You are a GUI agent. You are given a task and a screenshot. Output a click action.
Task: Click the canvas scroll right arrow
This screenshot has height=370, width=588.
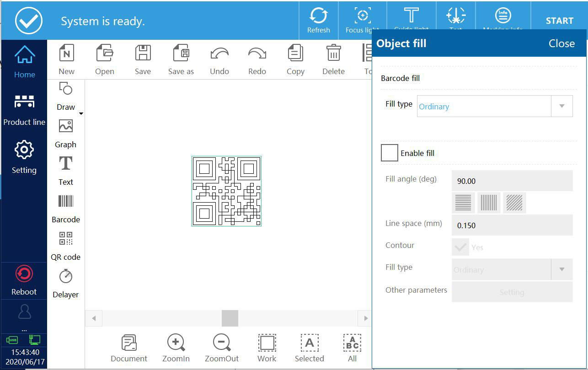tap(366, 318)
